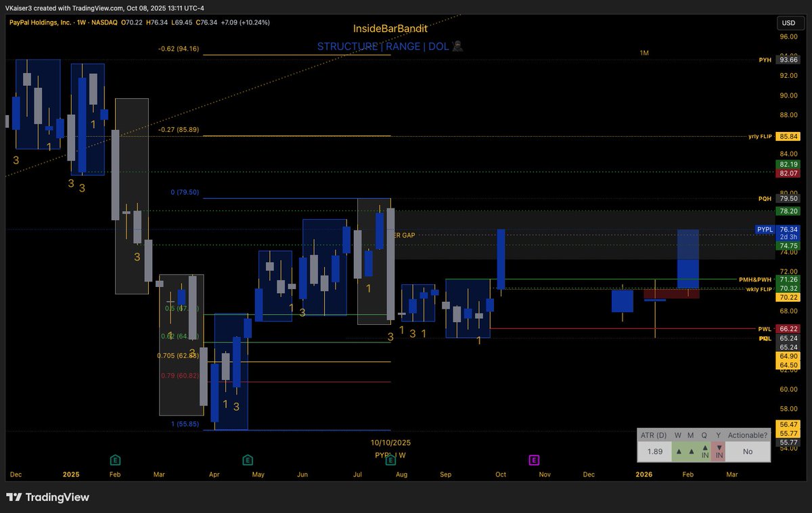Click the red 82.07 price label
Screen dimensions: 812x513
coord(788,174)
